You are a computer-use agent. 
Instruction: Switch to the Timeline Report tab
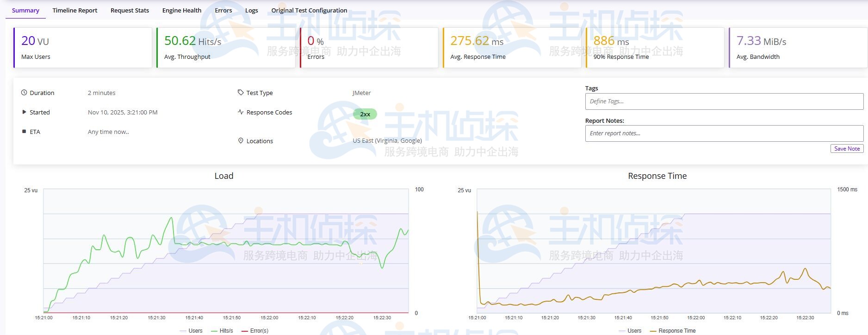[x=75, y=10]
